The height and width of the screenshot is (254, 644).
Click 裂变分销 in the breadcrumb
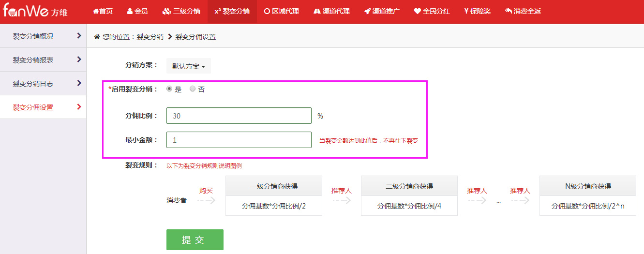[150, 37]
